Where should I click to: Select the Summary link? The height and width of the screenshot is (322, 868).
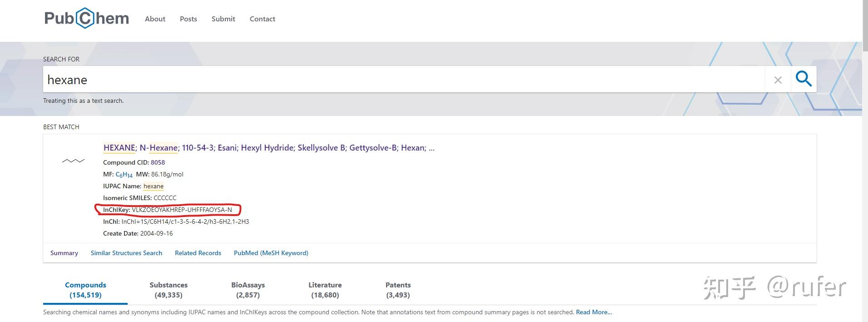coord(64,253)
